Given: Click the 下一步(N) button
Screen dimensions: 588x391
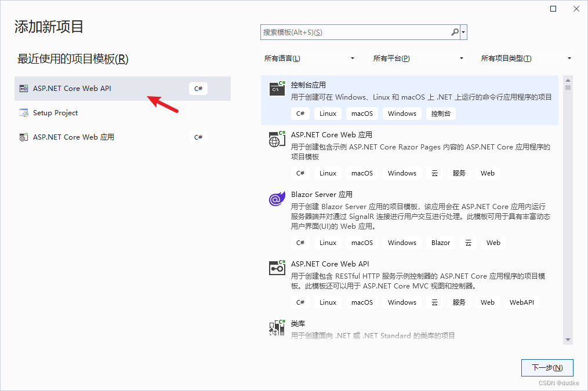Looking at the screenshot, I should 547,367.
